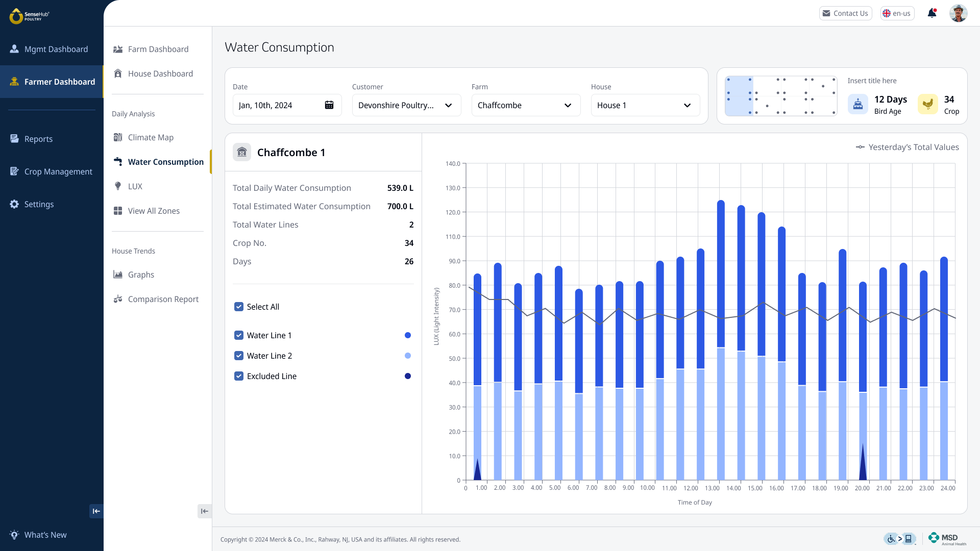Change language with en-us button

[x=897, y=13]
